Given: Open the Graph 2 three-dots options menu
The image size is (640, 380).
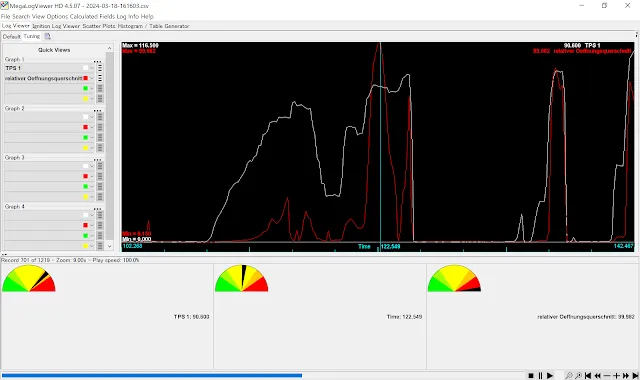Looking at the screenshot, I should [97, 110].
